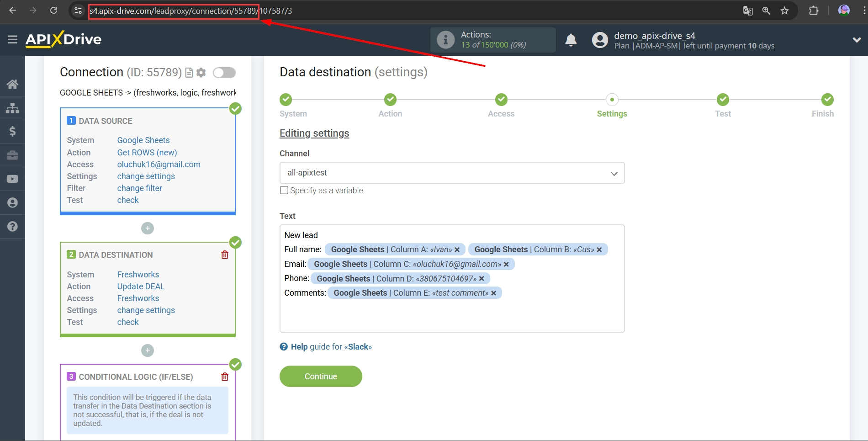Viewport: 868px width, 441px height.
Task: Click the browser zoom magnifier icon
Action: [x=766, y=11]
